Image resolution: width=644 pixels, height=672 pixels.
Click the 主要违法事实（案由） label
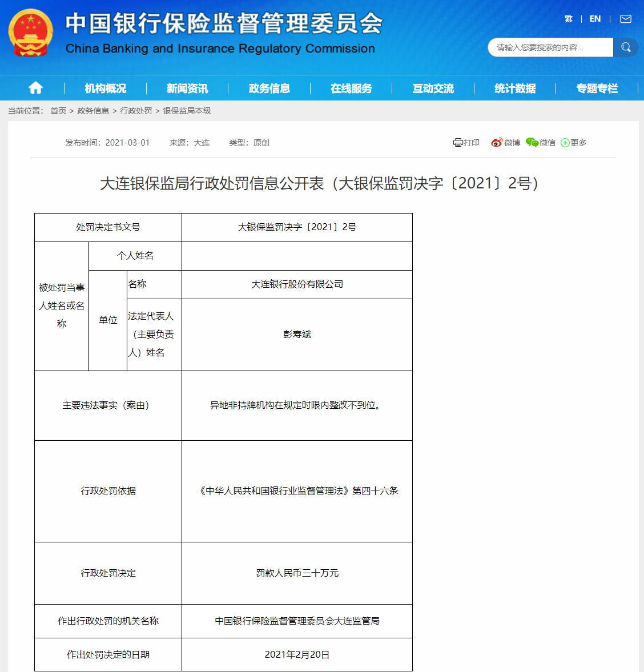(x=108, y=405)
